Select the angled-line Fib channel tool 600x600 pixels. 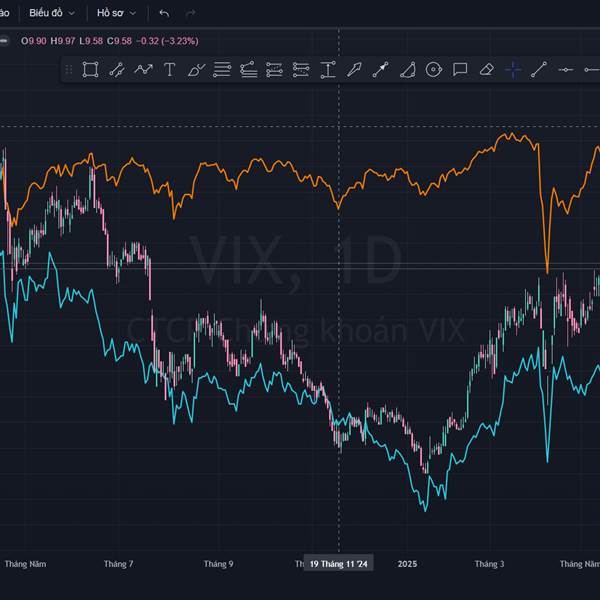[x=248, y=70]
